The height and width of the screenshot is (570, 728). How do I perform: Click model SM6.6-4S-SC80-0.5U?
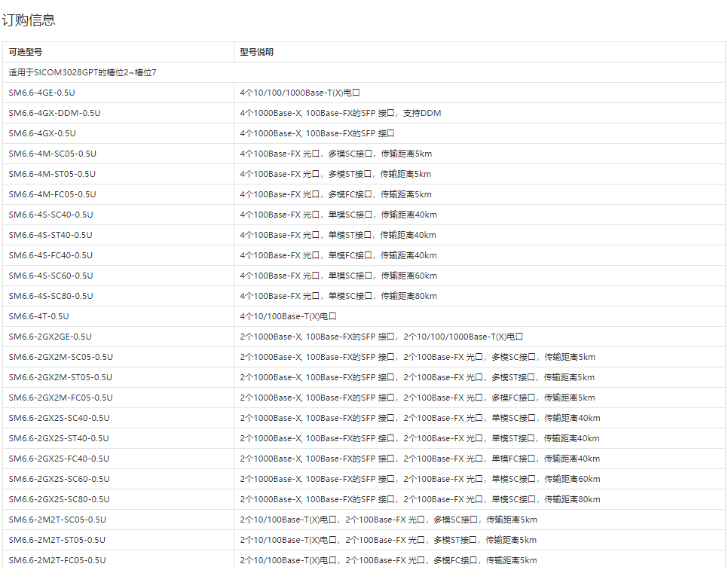(x=50, y=297)
